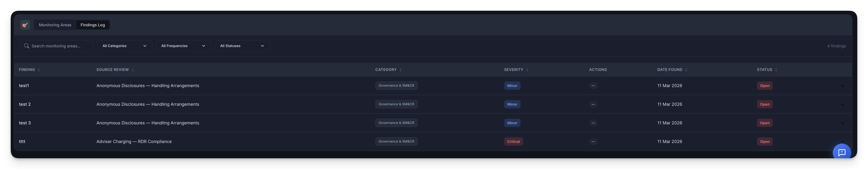
Task: Sort by the Finding column arrows
Action: 39,70
